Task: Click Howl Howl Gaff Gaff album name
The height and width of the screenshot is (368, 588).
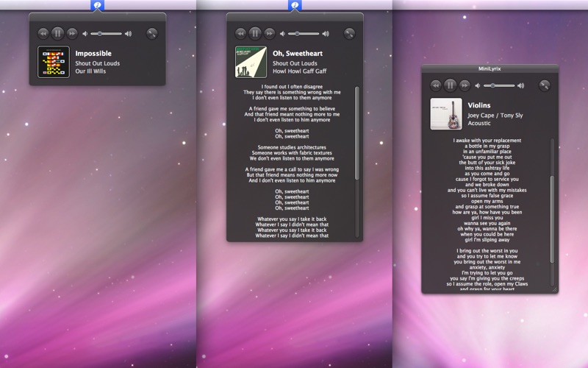Action: (x=299, y=71)
